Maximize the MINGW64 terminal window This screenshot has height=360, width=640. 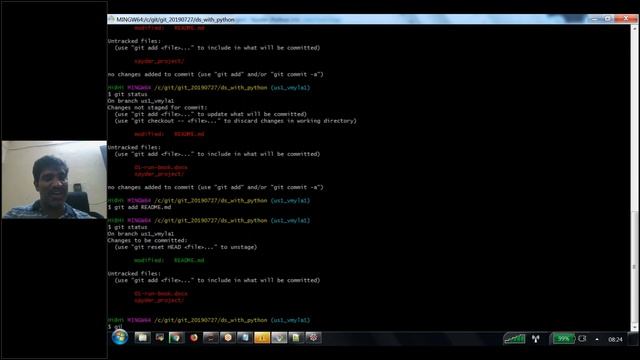pos(608,19)
